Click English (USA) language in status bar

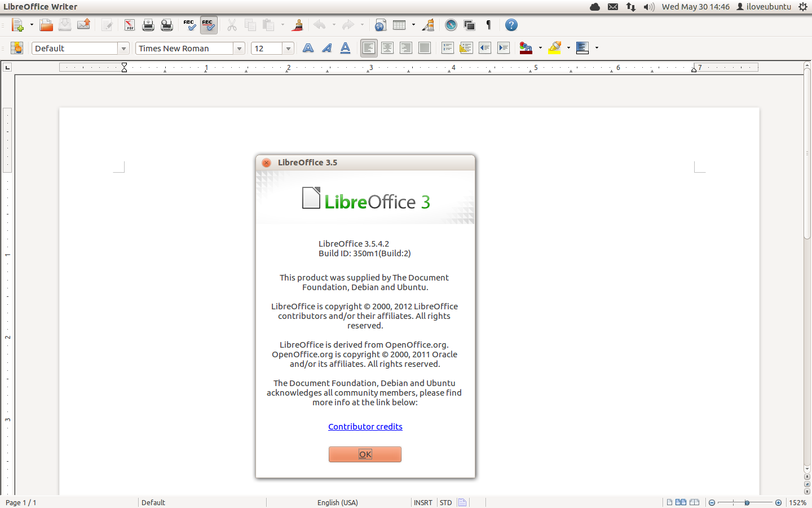(338, 502)
